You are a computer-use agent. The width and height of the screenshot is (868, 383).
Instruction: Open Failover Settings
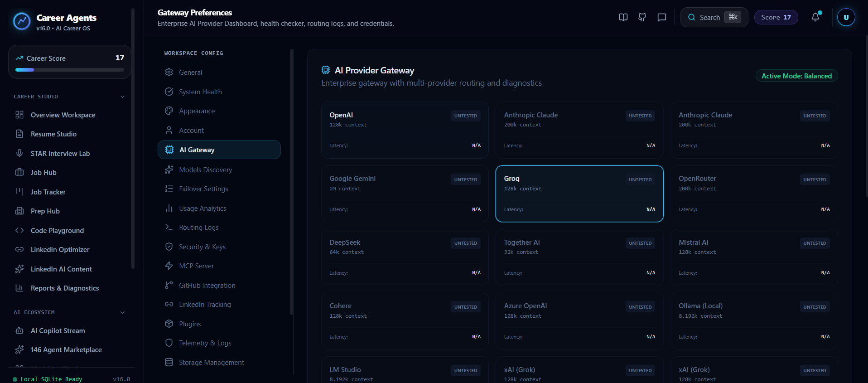coord(219,189)
